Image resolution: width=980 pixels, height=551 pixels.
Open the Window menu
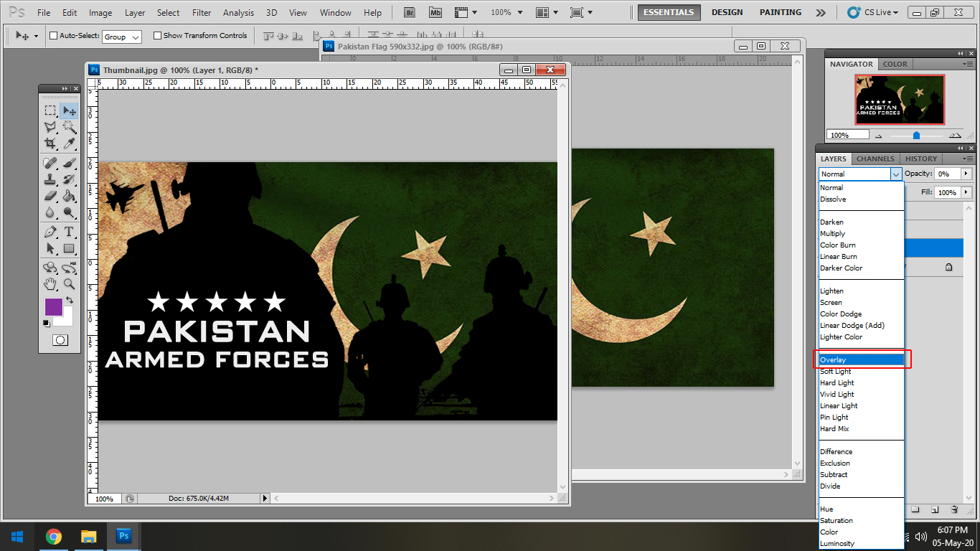pos(336,13)
